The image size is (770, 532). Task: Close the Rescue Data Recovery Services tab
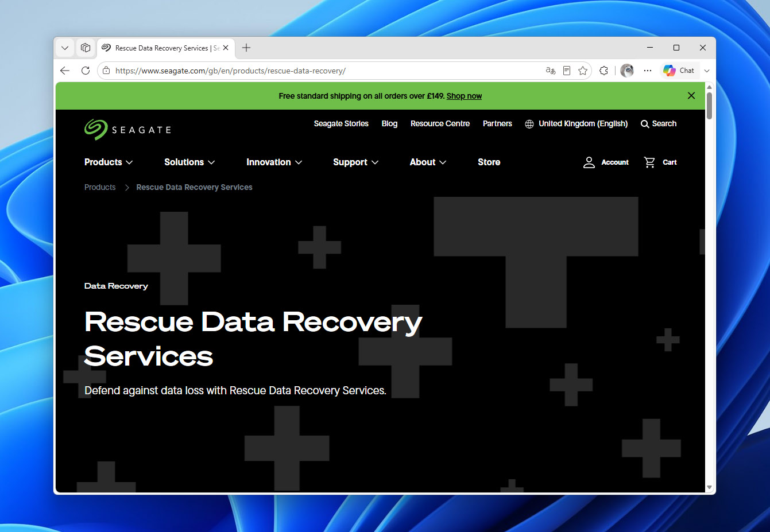click(226, 48)
